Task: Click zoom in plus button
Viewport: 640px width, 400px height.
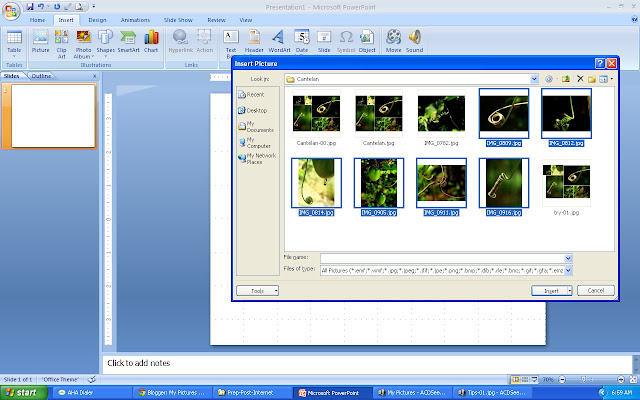Action: coord(620,380)
